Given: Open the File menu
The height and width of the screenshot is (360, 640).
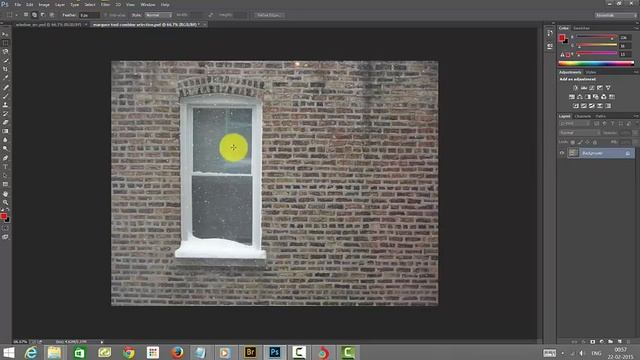Looking at the screenshot, I should pos(18,4).
